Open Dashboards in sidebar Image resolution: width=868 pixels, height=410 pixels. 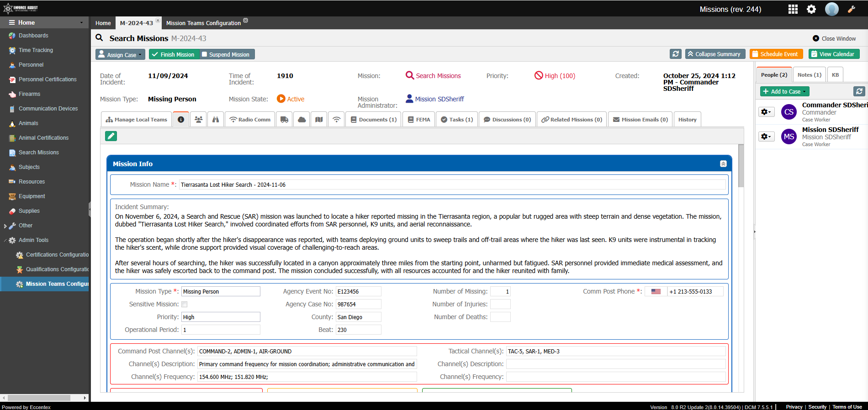point(33,36)
